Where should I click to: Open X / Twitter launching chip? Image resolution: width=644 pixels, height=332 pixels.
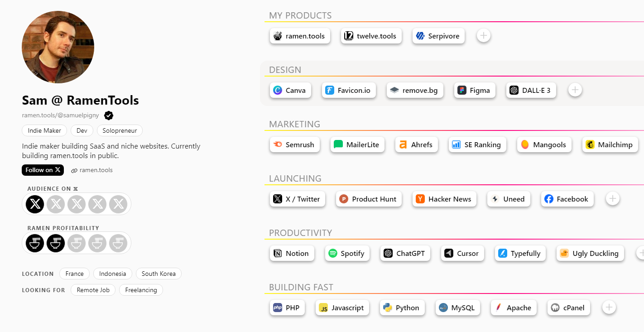pos(298,199)
